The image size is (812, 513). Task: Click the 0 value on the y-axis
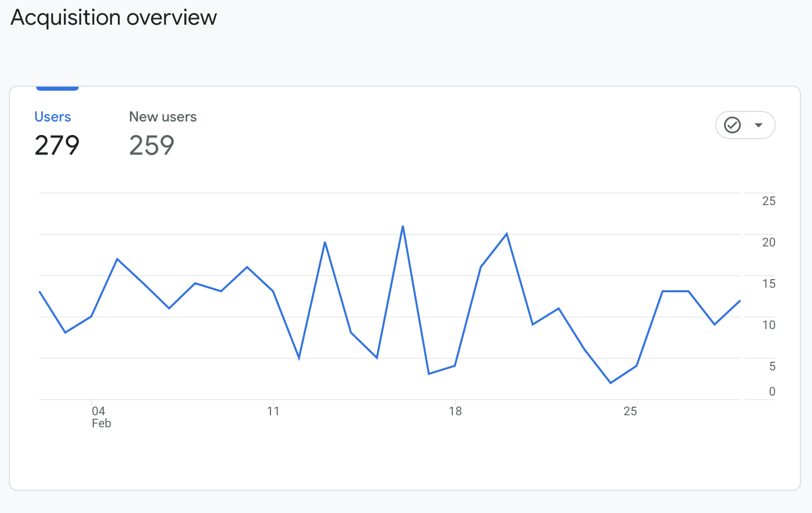click(x=772, y=392)
